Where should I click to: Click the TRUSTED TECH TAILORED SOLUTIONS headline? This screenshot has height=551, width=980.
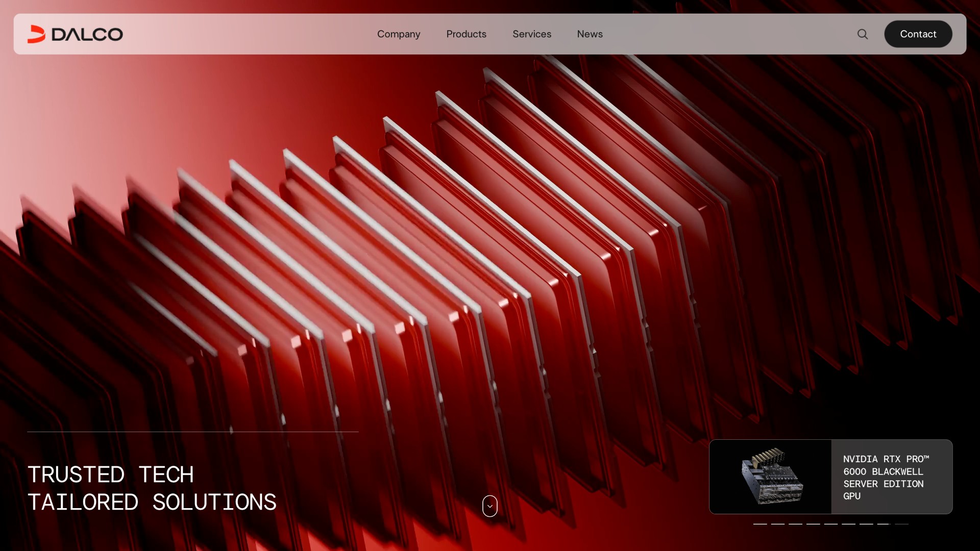pyautogui.click(x=152, y=488)
